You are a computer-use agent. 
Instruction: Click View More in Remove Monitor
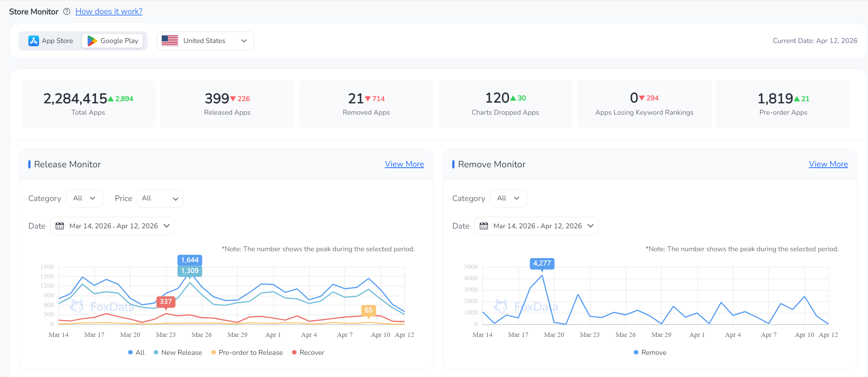click(828, 164)
